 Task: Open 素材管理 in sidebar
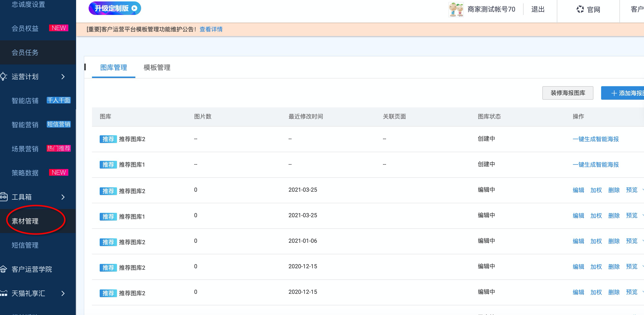tap(25, 221)
